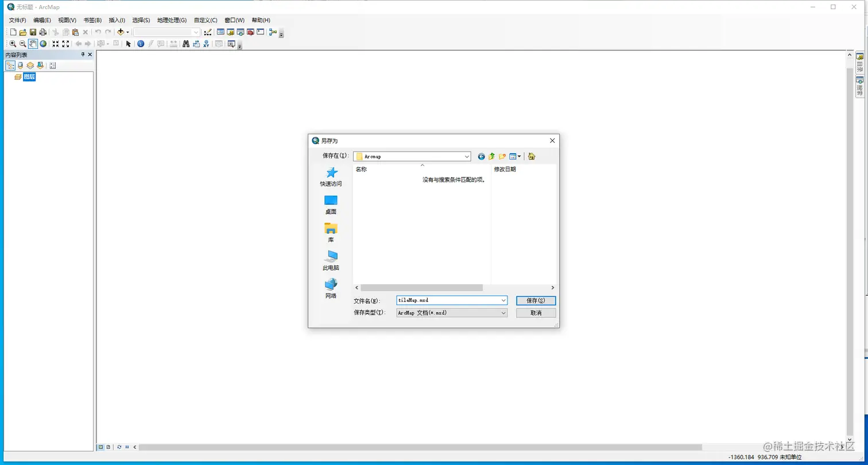Open the view mode dropdown in save dialog
Image resolution: width=868 pixels, height=465 pixels.
pyautogui.click(x=518, y=156)
